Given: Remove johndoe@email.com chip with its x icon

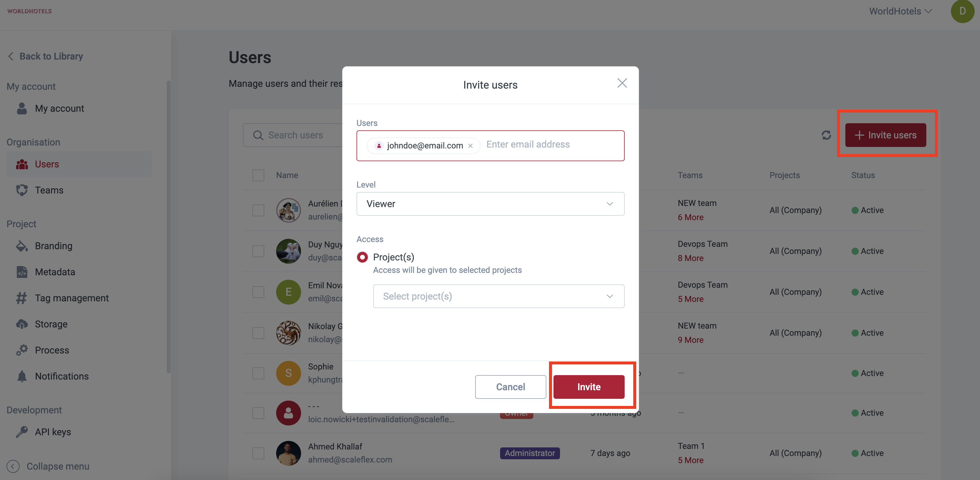Looking at the screenshot, I should 470,146.
